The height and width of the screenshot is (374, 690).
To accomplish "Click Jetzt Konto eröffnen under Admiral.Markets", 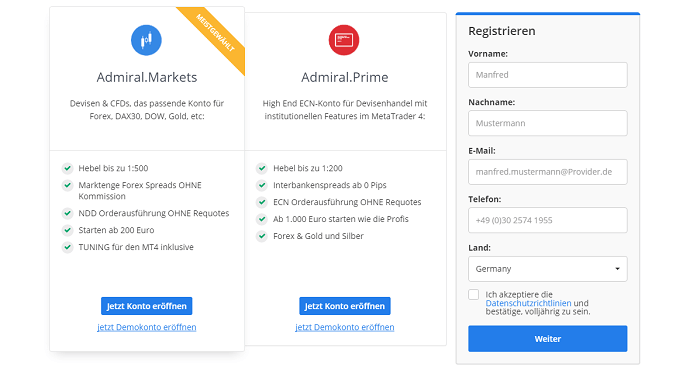I will 147,306.
